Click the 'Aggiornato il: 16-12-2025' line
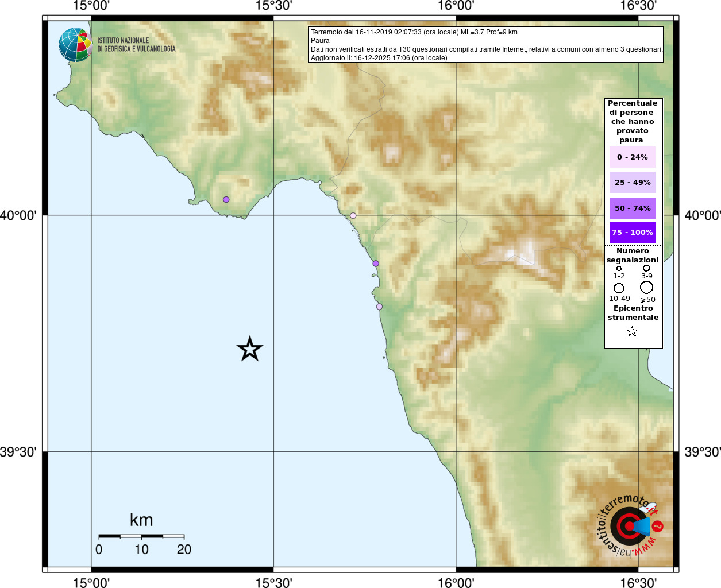Viewport: 721px width, 588px height. [379, 58]
